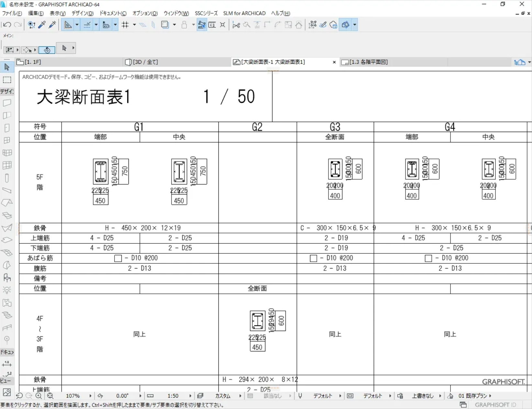Select the Roof tool in the toolbox
Image resolution: width=532 pixels, height=409 pixels.
pyautogui.click(x=7, y=203)
